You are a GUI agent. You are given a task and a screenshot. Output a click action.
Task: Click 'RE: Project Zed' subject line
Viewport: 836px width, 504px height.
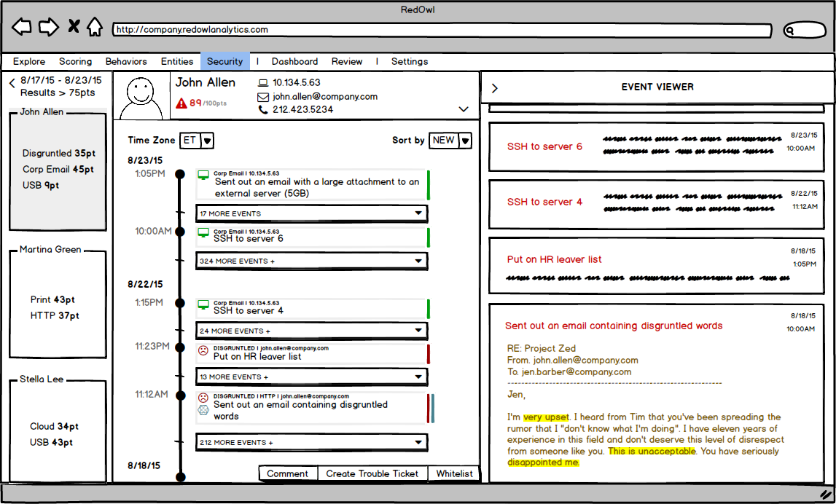point(541,348)
